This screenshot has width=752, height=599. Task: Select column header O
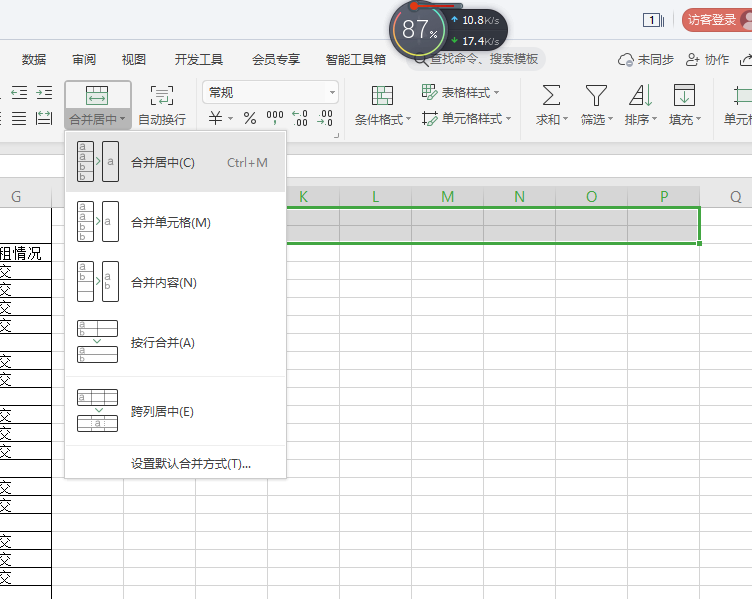[x=591, y=197]
